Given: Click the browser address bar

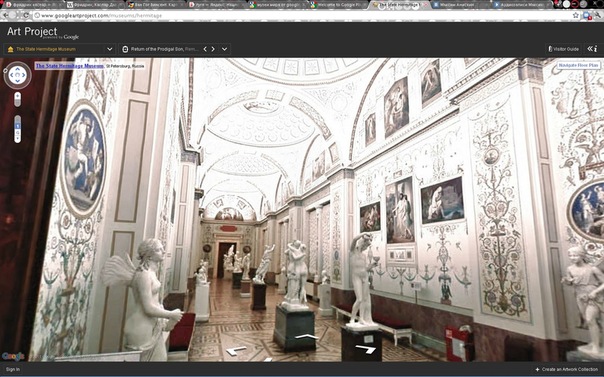Looking at the screenshot, I should tap(300, 16).
